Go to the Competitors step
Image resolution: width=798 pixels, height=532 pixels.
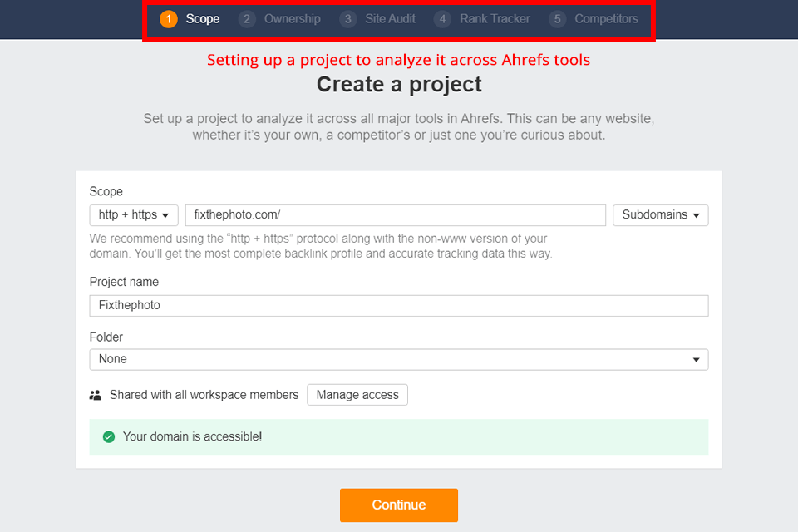(x=606, y=19)
